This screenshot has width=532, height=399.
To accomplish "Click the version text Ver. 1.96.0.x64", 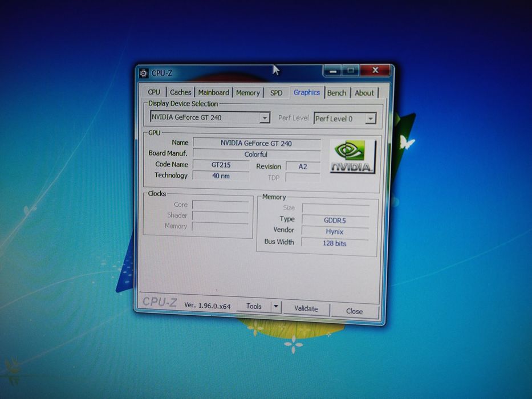I will (x=208, y=306).
